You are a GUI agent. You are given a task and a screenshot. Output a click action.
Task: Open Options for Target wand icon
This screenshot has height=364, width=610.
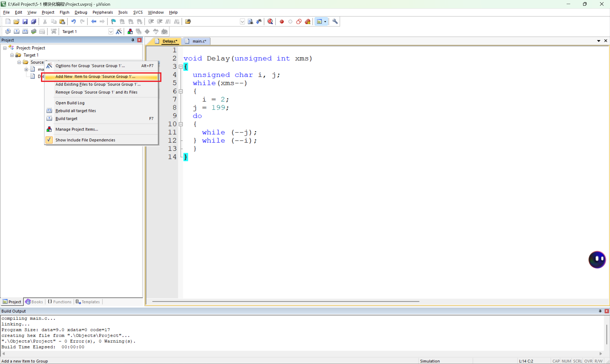[119, 31]
